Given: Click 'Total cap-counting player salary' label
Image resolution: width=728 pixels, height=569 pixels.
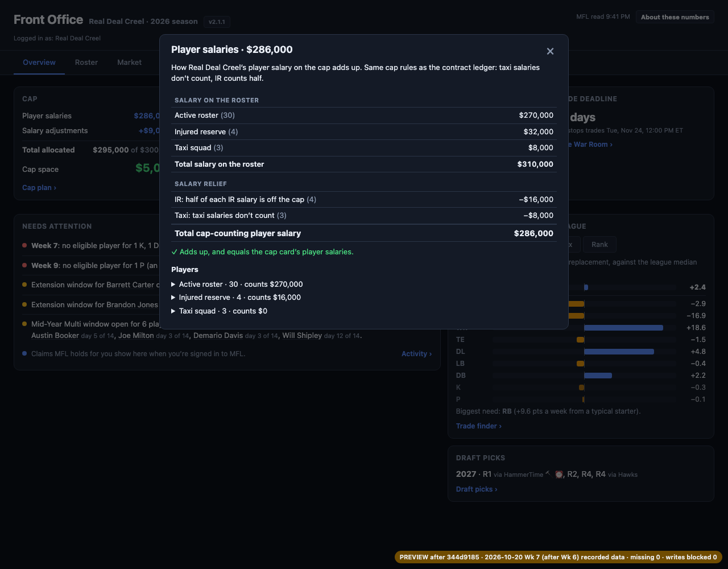Looking at the screenshot, I should [x=238, y=233].
